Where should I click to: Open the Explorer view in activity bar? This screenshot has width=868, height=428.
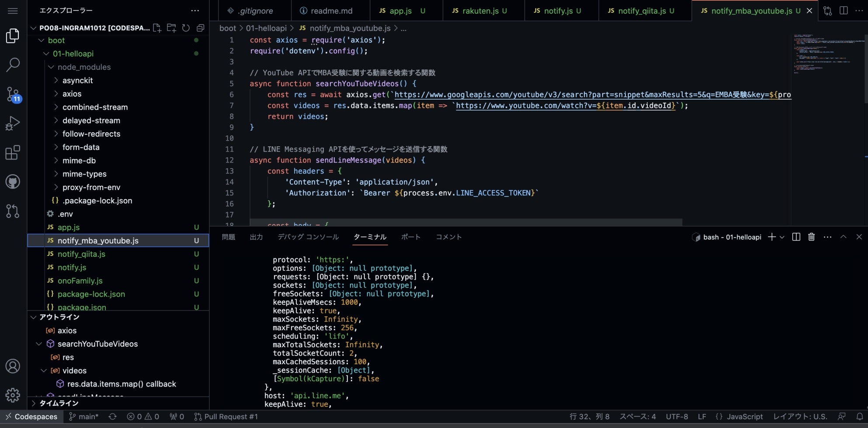pyautogui.click(x=13, y=36)
